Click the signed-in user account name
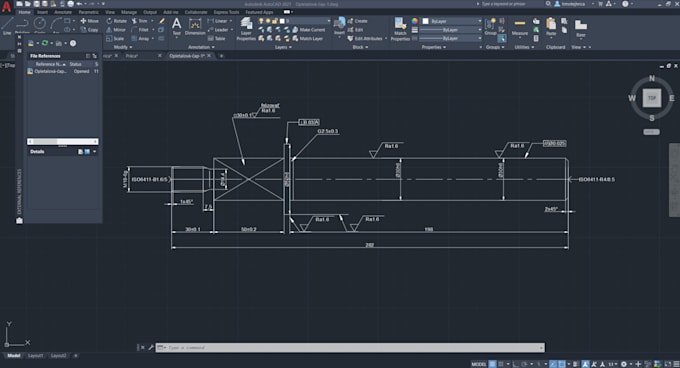This screenshot has width=680, height=368. [573, 4]
